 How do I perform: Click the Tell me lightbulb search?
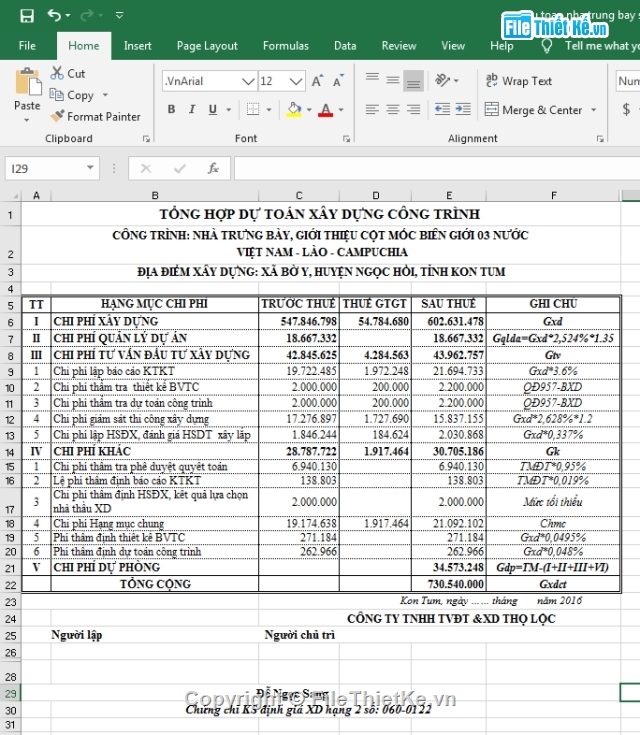[x=547, y=46]
